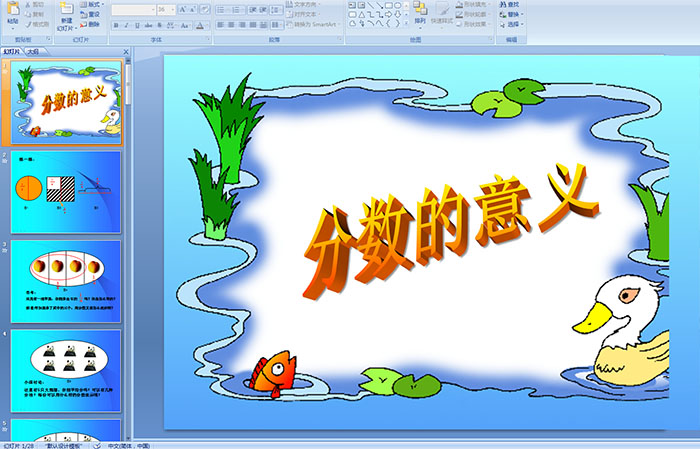The width and height of the screenshot is (700, 449).
Task: Click the increase indent icon
Action: 263,9
